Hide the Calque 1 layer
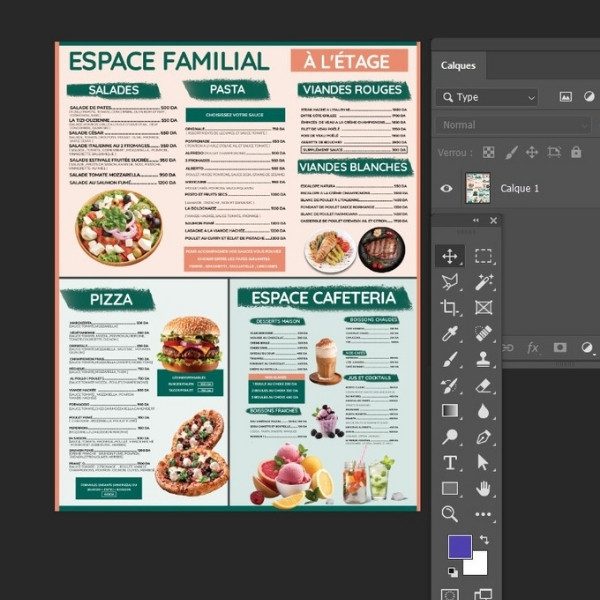 point(447,188)
